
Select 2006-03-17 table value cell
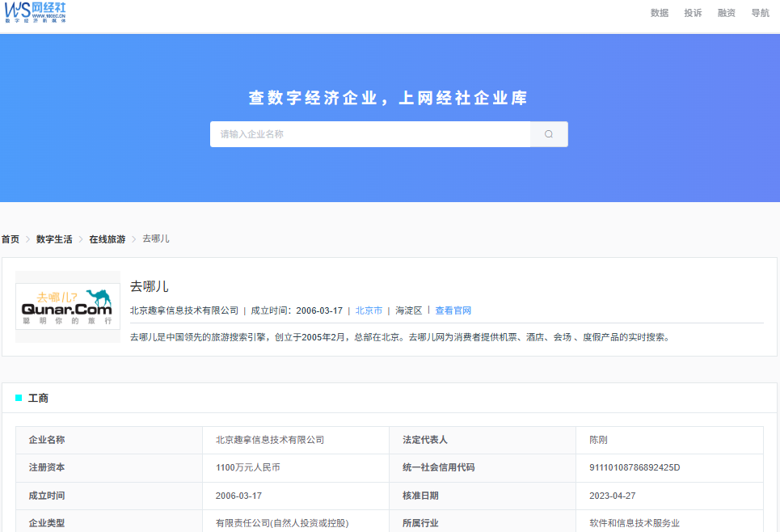[x=296, y=496]
